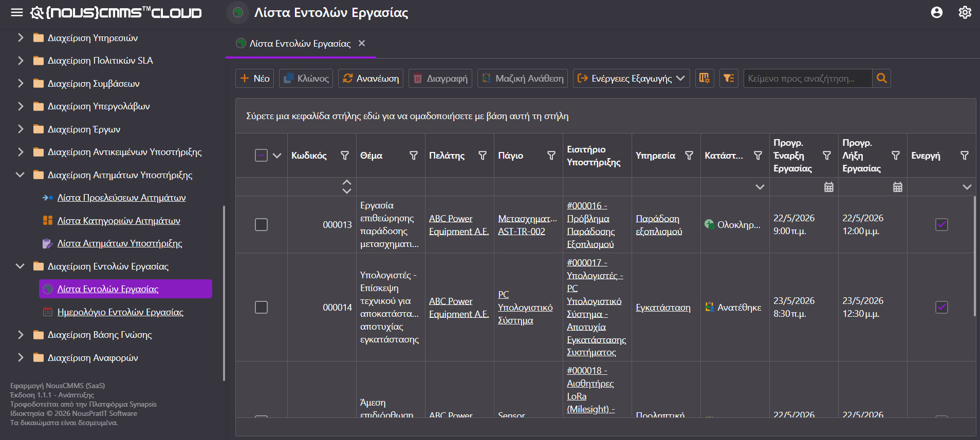This screenshot has width=980, height=440.
Task: Open the hamburger navigation menu
Action: tap(17, 12)
